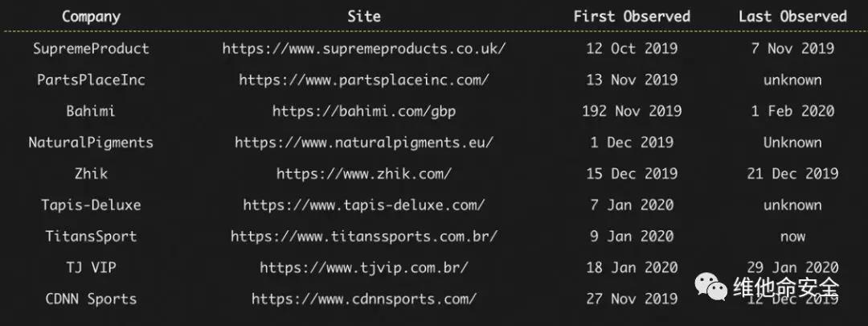The image size is (868, 326).
Task: Open the supremeproducts.co.uk link
Action: (364, 48)
